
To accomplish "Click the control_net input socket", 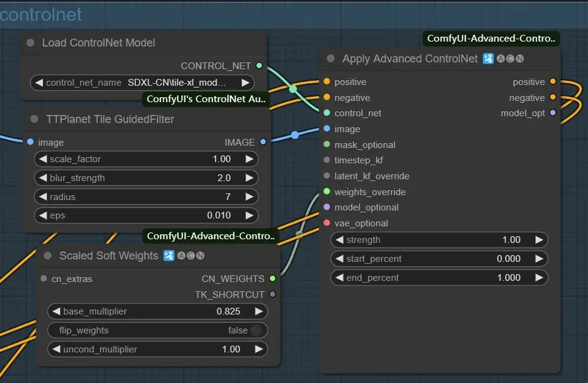I will coord(326,113).
